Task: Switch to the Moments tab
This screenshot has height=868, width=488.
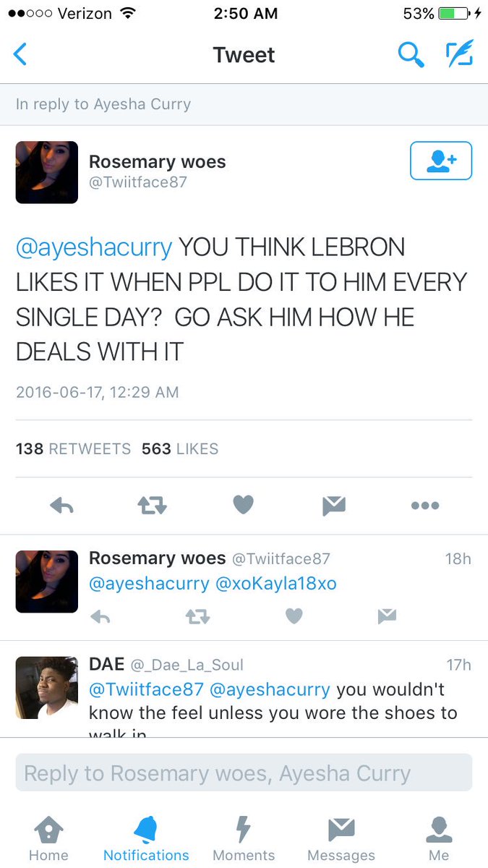Action: [244, 840]
